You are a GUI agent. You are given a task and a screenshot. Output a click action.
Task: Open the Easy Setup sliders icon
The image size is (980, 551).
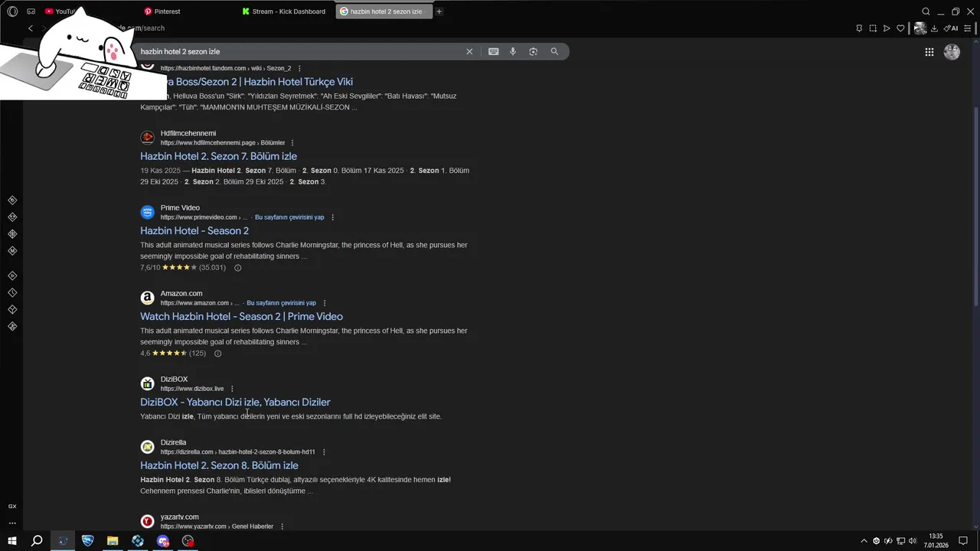(x=968, y=28)
